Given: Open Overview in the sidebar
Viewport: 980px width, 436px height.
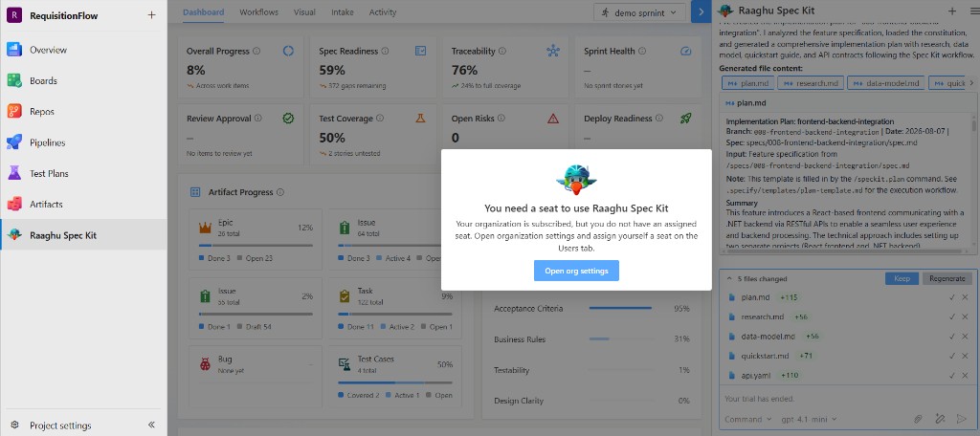Looking at the screenshot, I should pos(83,50).
